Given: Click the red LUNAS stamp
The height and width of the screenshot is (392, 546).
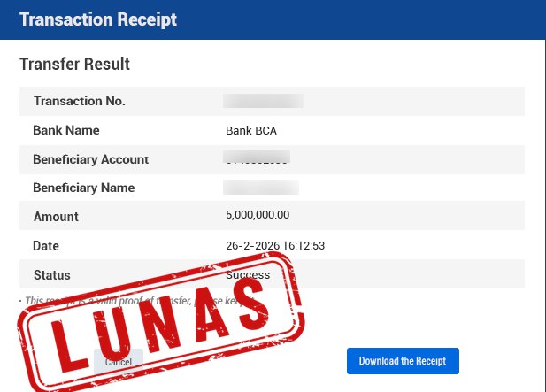Looking at the screenshot, I should (x=161, y=324).
